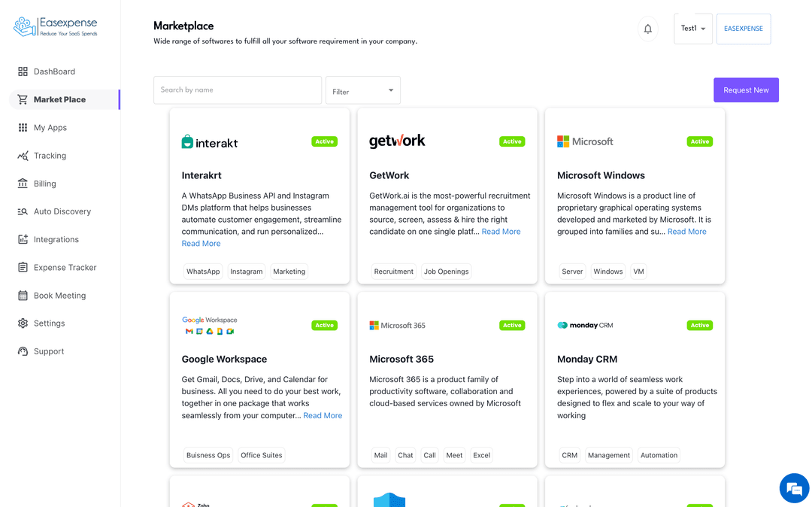Click Active badge on Interakrt card
Viewport: 812px width, 507px height.
(325, 141)
